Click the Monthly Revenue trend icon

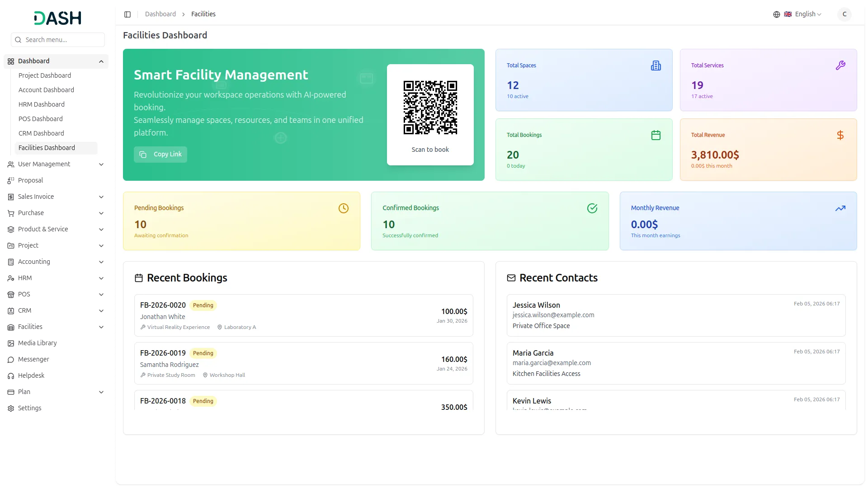(x=840, y=208)
